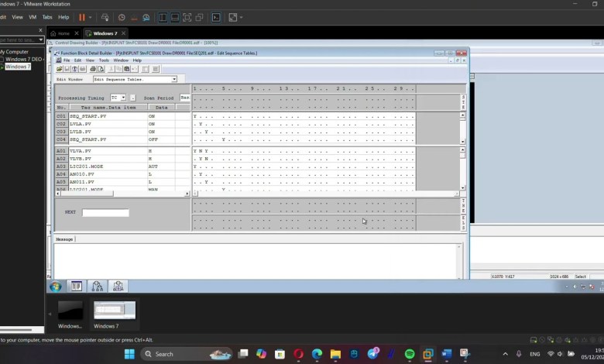Open the Window menu in Function Block Builder

(x=121, y=60)
